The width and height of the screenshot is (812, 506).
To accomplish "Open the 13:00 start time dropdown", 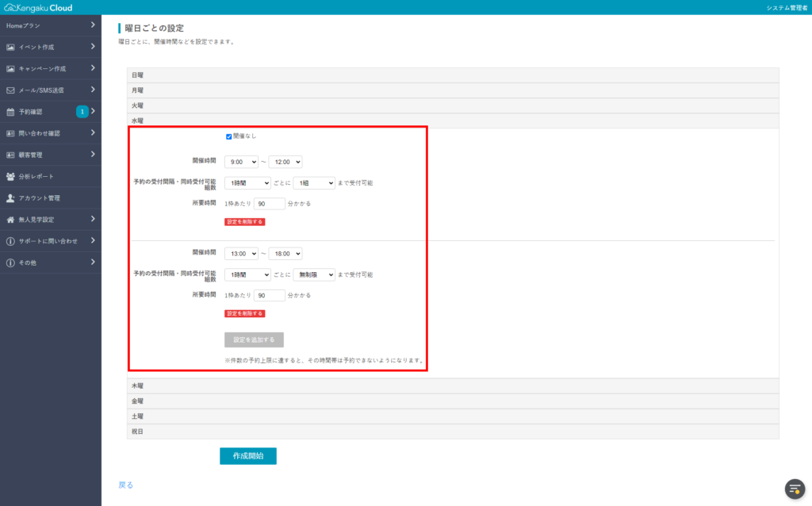I will pos(241,254).
